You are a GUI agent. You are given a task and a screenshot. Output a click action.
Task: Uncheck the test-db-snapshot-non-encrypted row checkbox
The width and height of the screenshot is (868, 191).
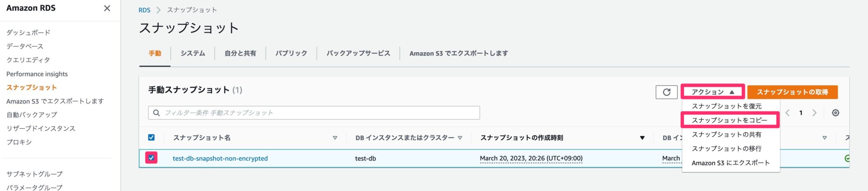151,158
